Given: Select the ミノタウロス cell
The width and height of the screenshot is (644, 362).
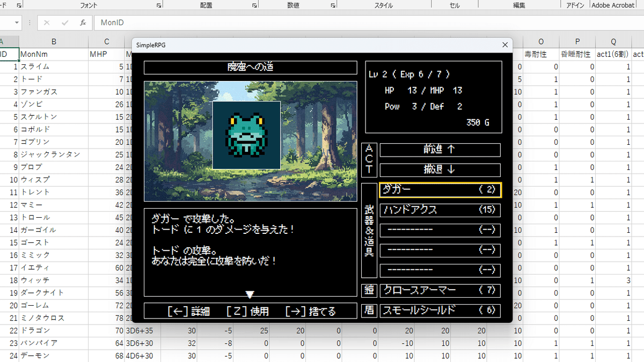Looking at the screenshot, I should click(x=54, y=317).
